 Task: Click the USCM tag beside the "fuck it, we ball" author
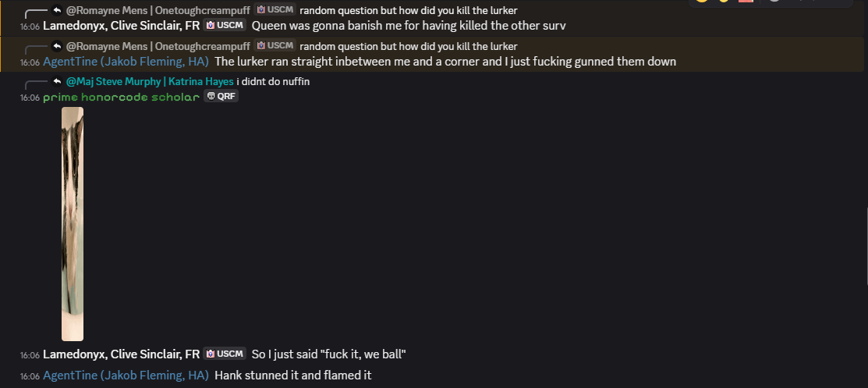tap(225, 354)
